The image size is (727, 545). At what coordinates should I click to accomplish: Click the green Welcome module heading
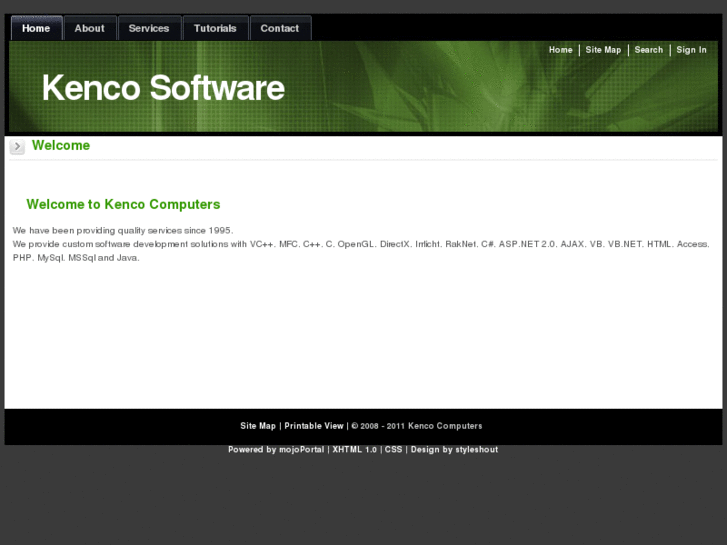[x=61, y=145]
